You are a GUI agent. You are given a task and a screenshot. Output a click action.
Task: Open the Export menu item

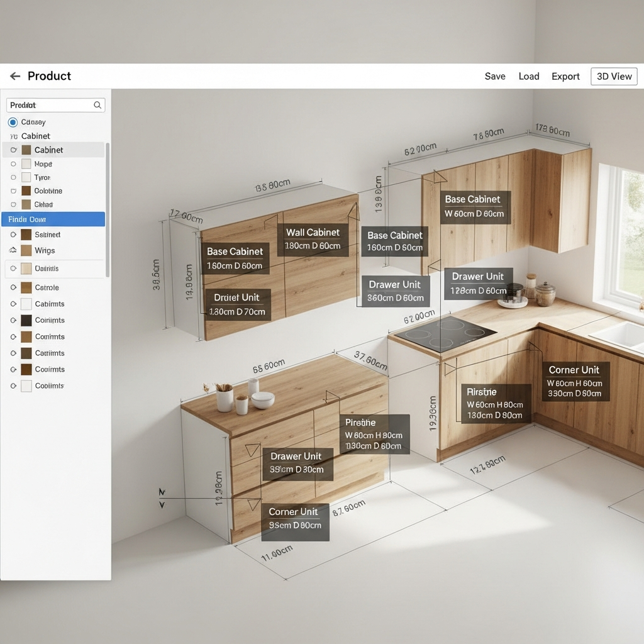565,76
